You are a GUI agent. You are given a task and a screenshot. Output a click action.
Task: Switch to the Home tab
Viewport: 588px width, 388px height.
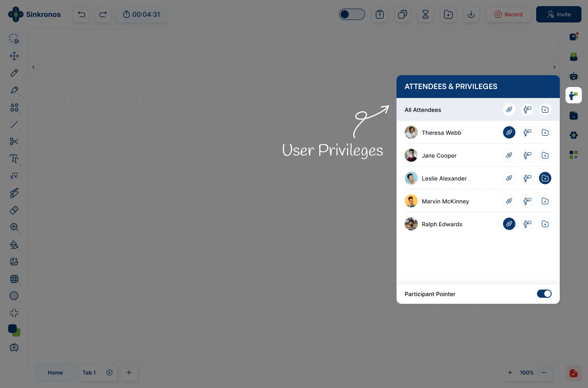(55, 372)
